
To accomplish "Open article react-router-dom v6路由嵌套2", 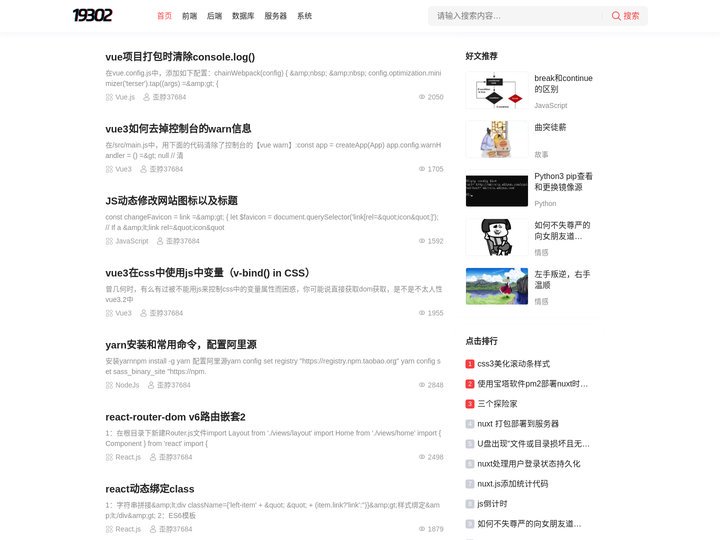I will tap(175, 417).
